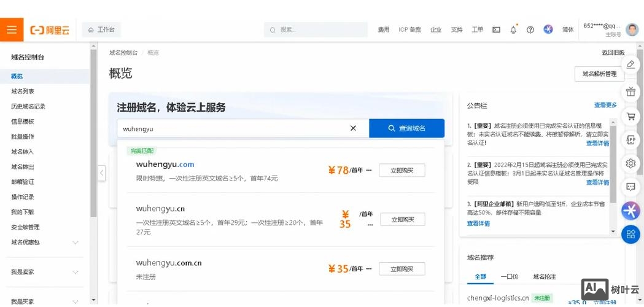
Task: Open the 费用 menu
Action: coord(383,30)
